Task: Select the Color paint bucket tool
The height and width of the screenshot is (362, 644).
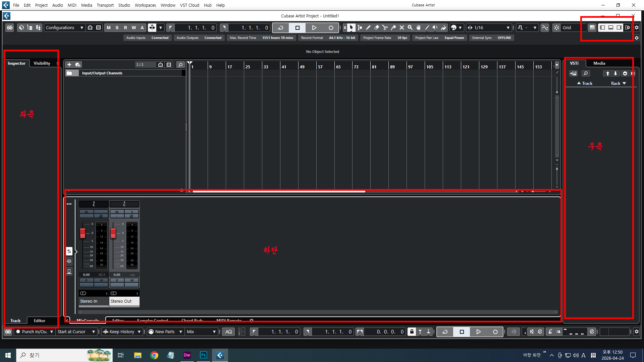Action: (443, 28)
